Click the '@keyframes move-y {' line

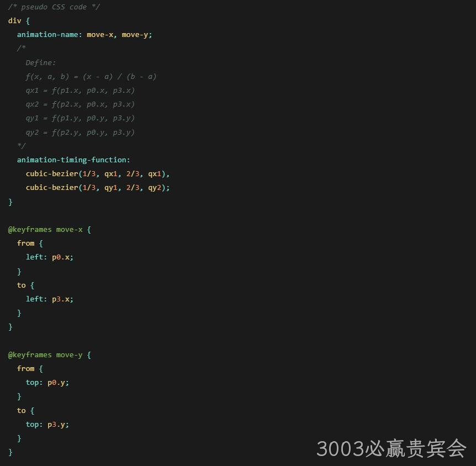click(x=50, y=355)
